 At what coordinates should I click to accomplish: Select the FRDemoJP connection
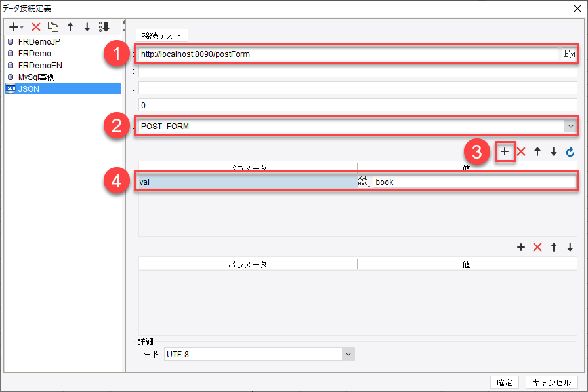62,41
